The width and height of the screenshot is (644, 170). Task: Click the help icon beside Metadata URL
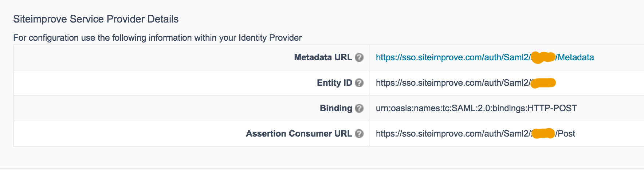359,57
